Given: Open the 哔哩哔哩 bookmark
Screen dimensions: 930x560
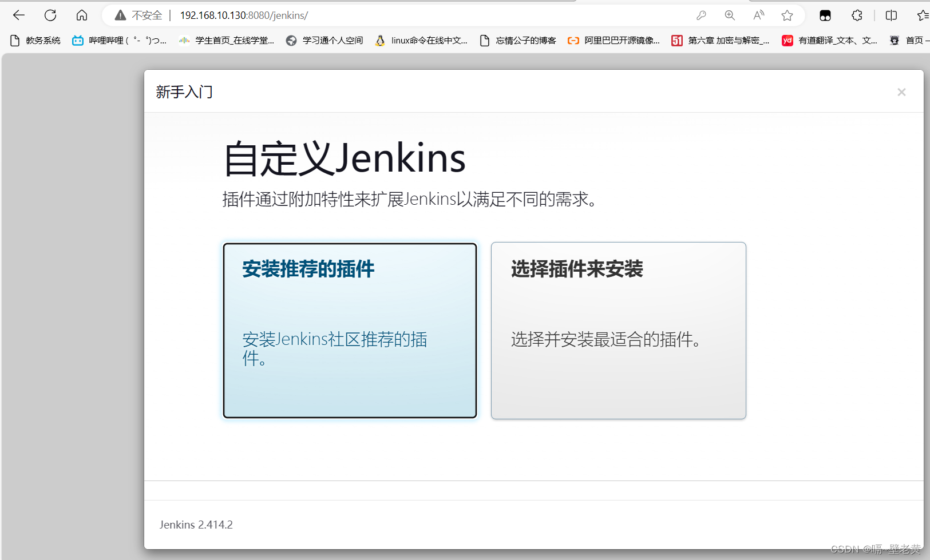Looking at the screenshot, I should pyautogui.click(x=119, y=40).
